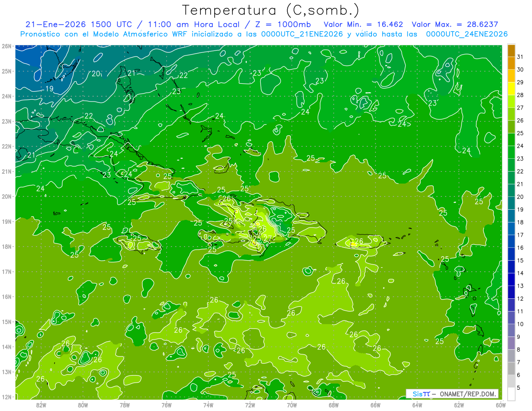Click the pressure level "Z = 1000mb"

click(x=282, y=24)
